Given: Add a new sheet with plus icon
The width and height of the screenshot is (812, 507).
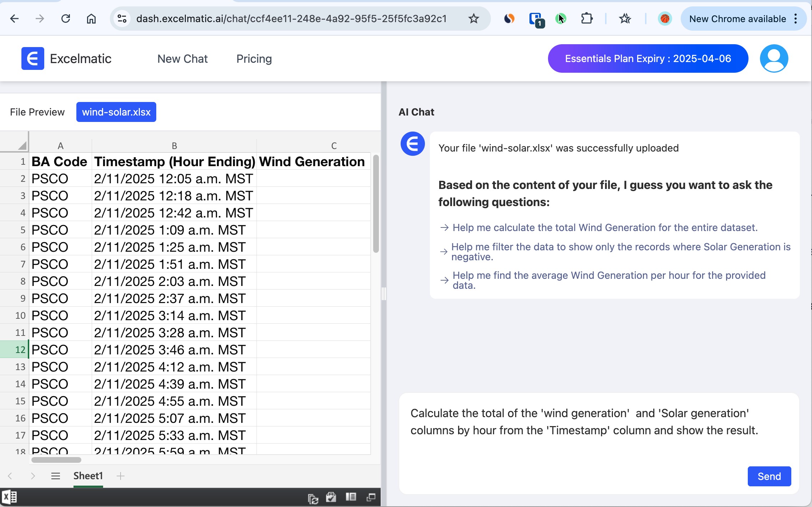Looking at the screenshot, I should [x=121, y=476].
